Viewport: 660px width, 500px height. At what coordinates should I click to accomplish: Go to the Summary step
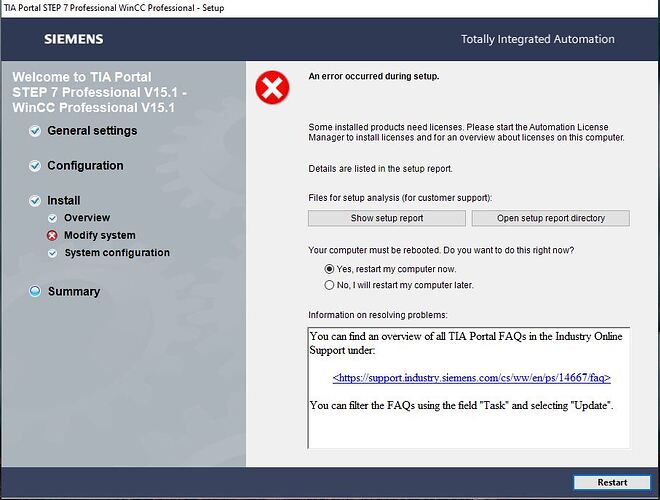[x=74, y=291]
